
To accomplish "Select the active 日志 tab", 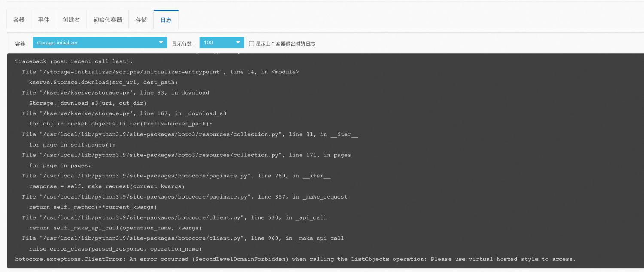I will [x=166, y=19].
